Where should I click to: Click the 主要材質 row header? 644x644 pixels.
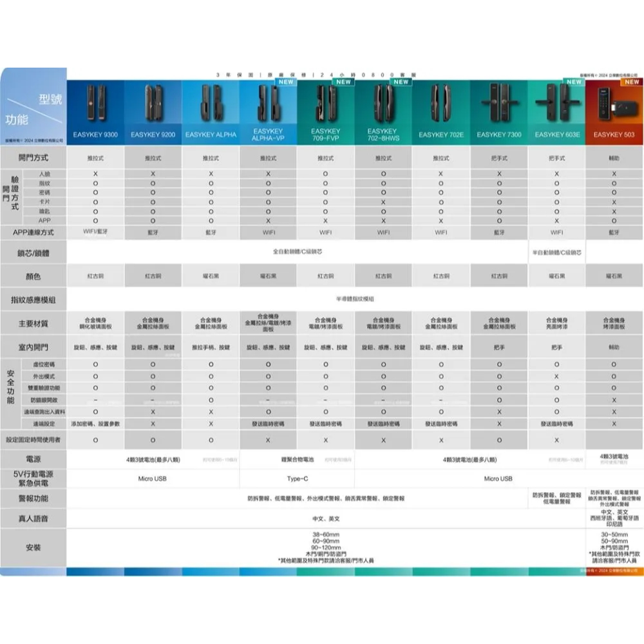pyautogui.click(x=33, y=323)
